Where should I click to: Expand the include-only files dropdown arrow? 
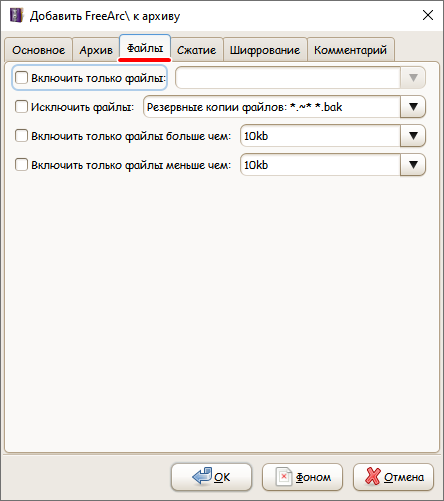[x=413, y=78]
